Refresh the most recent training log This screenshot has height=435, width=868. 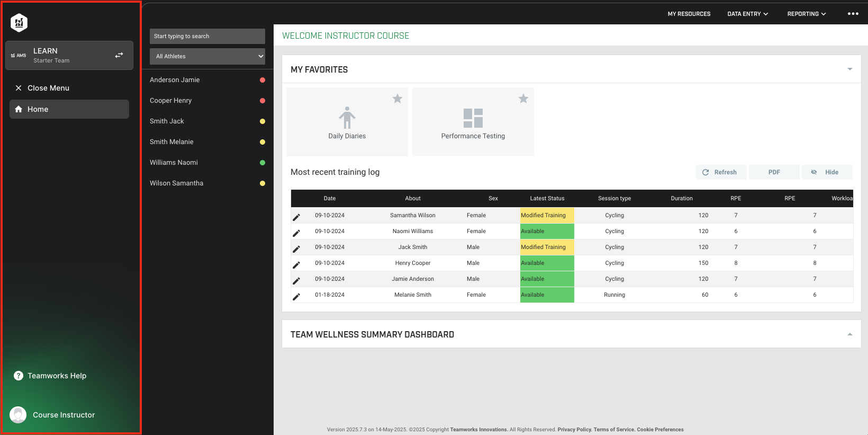(x=721, y=172)
